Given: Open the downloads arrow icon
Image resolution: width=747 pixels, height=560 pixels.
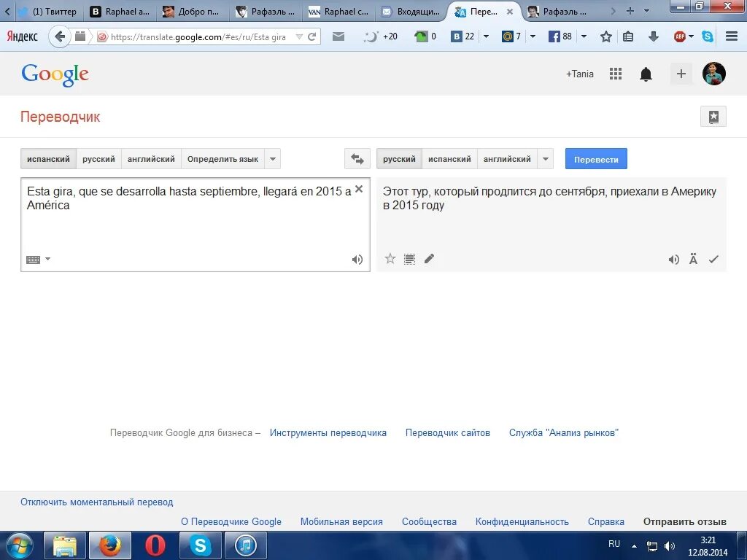Looking at the screenshot, I should coord(654,36).
